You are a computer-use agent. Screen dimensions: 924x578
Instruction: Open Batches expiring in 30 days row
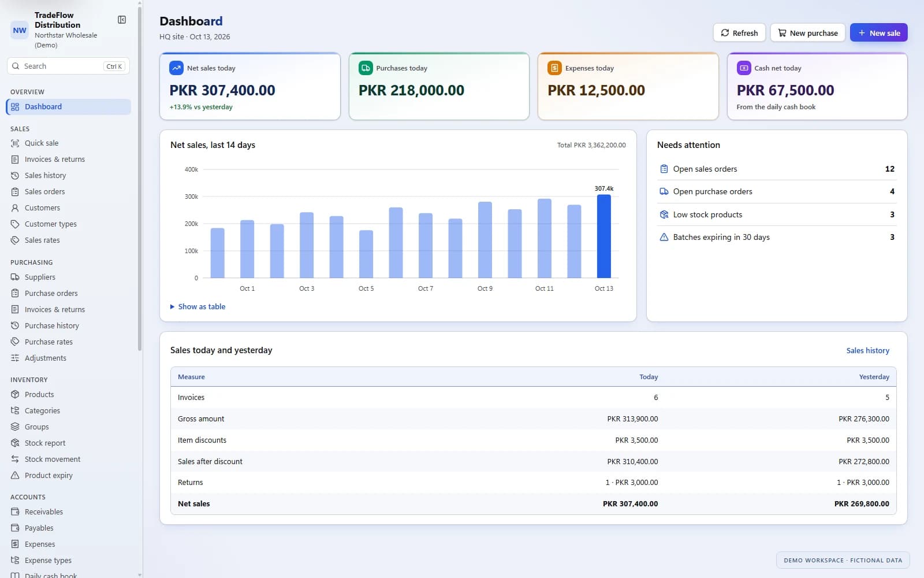point(777,237)
